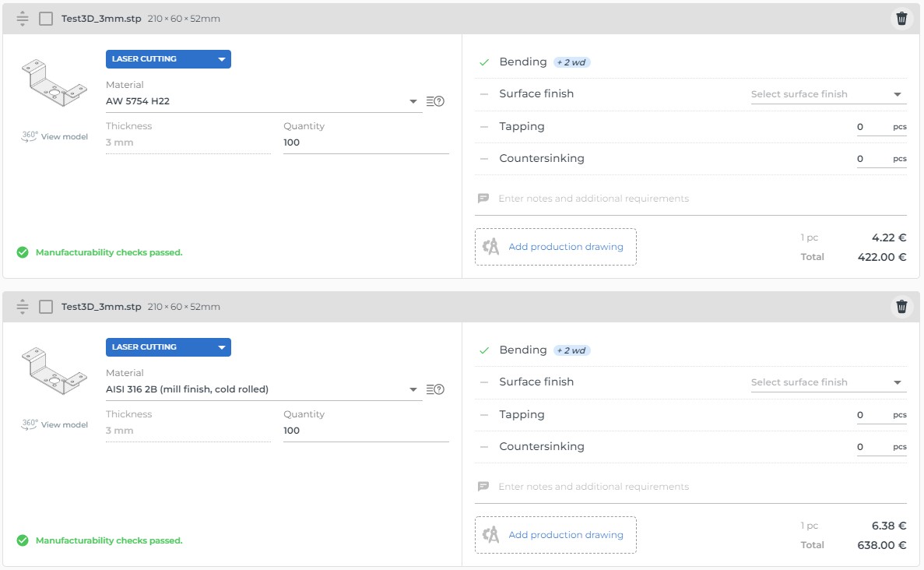
Task: Delete the AISI 316 2B part row
Action: point(901,307)
